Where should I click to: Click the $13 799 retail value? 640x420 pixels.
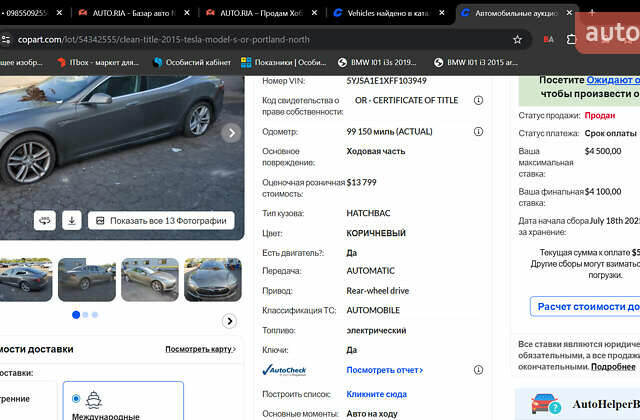361,182
